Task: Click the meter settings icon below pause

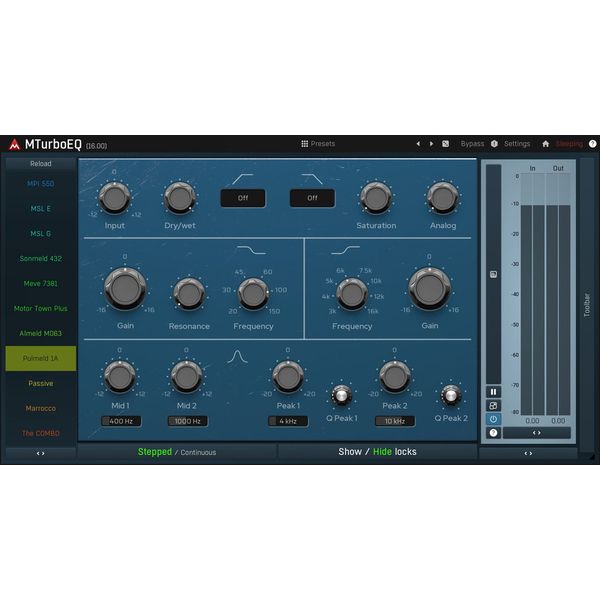Action: [x=493, y=406]
